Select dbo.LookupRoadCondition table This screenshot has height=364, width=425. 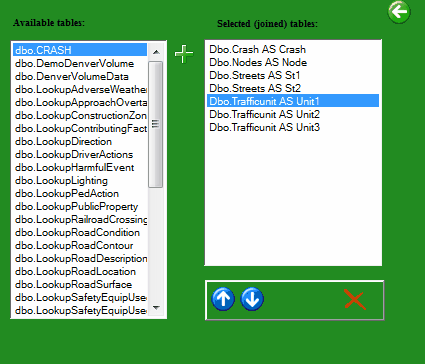click(80, 232)
